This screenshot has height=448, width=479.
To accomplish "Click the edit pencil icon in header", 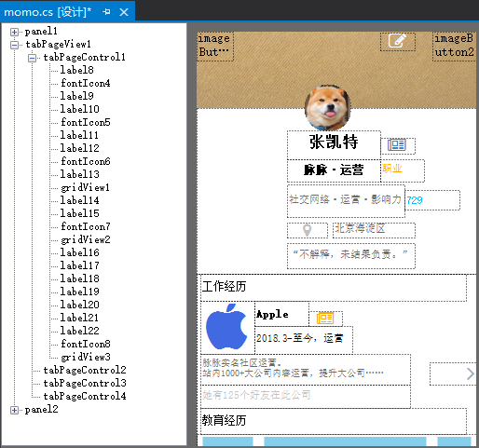I will (397, 41).
